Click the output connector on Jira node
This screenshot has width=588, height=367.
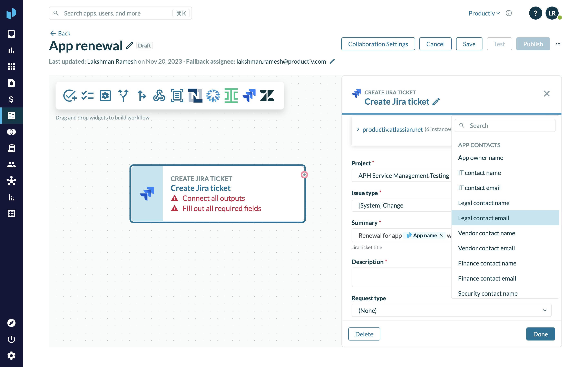(304, 175)
